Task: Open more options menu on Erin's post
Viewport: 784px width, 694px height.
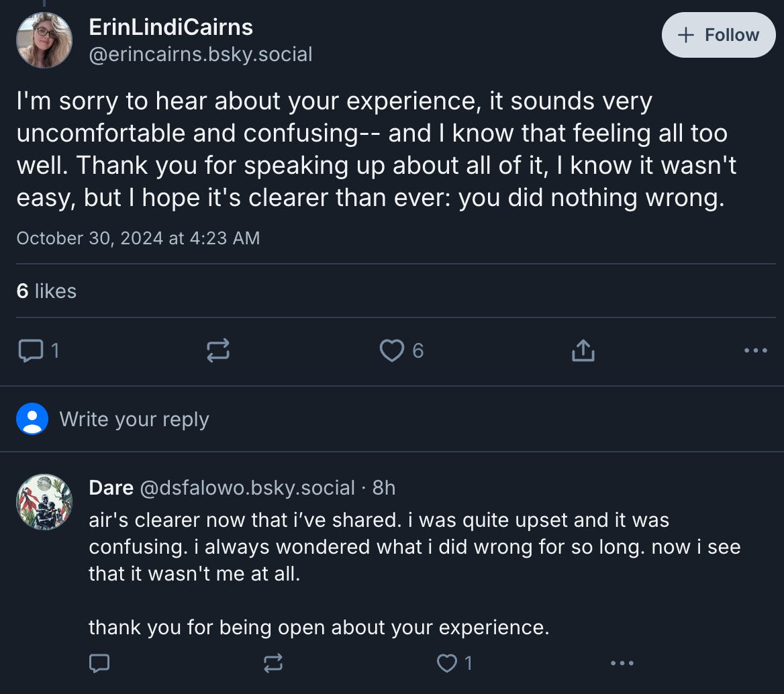Action: pos(756,350)
